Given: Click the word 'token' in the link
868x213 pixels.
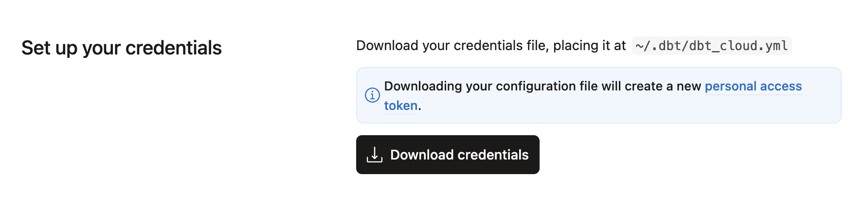Looking at the screenshot, I should coord(400,106).
